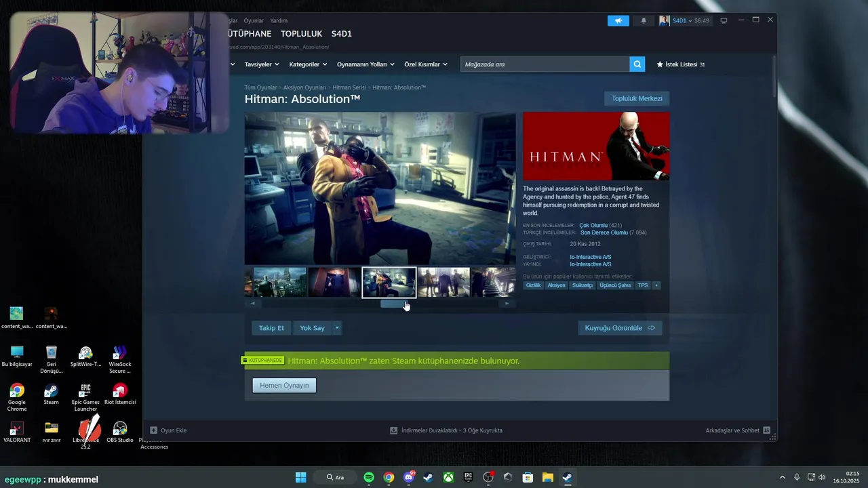Screen dimensions: 868x488
Task: Open WireSock Secure desktop shortcut
Action: [120, 360]
